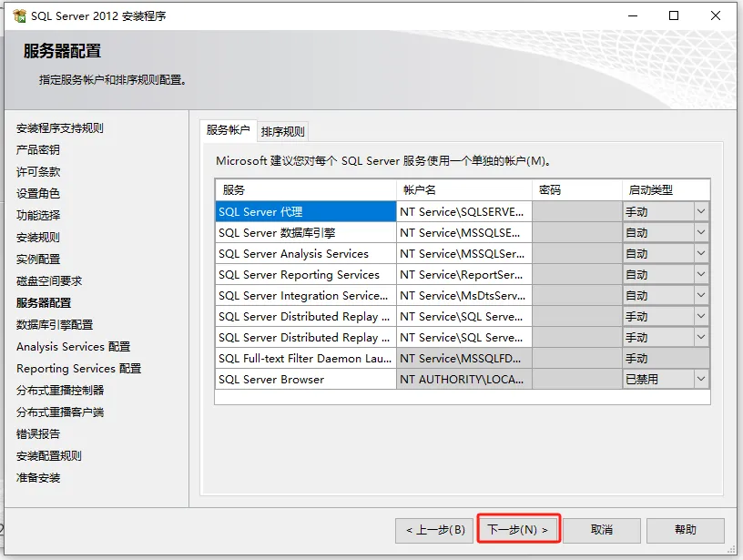Select SQL Server Analysis Services row
The height and width of the screenshot is (560, 743).
pos(306,253)
